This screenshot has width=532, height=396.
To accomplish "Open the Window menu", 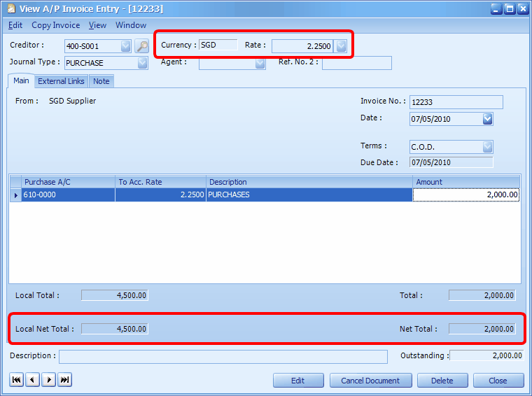I will [x=131, y=25].
